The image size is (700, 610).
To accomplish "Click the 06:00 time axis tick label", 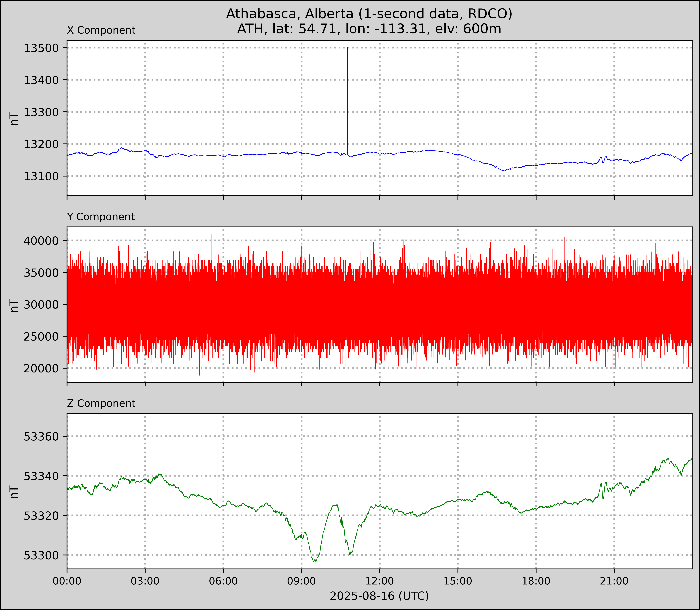I will 223,581.
